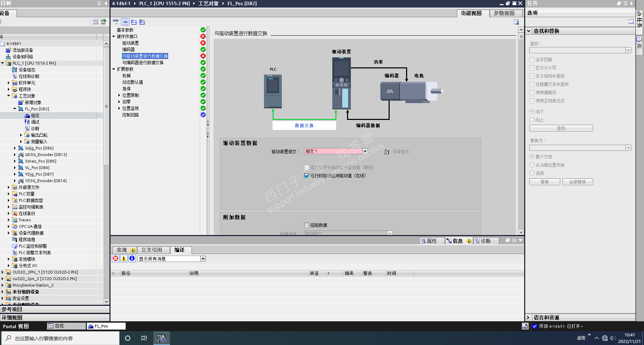
Task: Tick the 在子结构中查找 checkbox
Action: (532, 76)
